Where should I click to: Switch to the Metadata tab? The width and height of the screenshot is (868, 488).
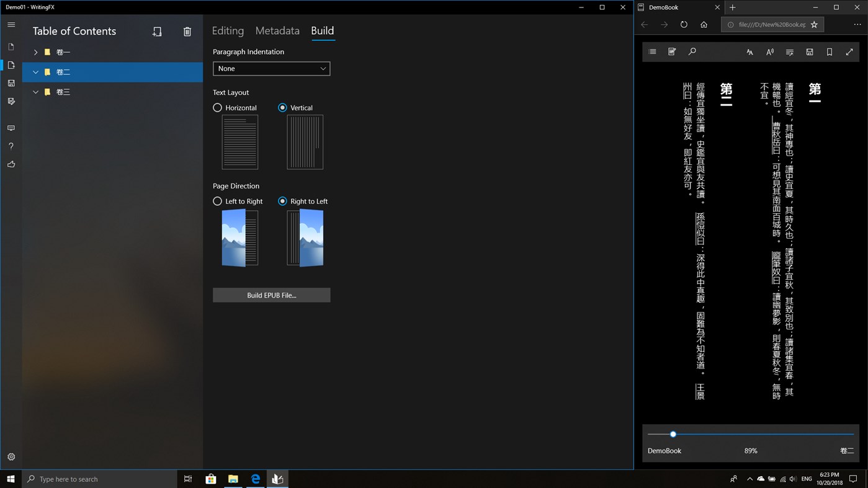click(x=277, y=30)
